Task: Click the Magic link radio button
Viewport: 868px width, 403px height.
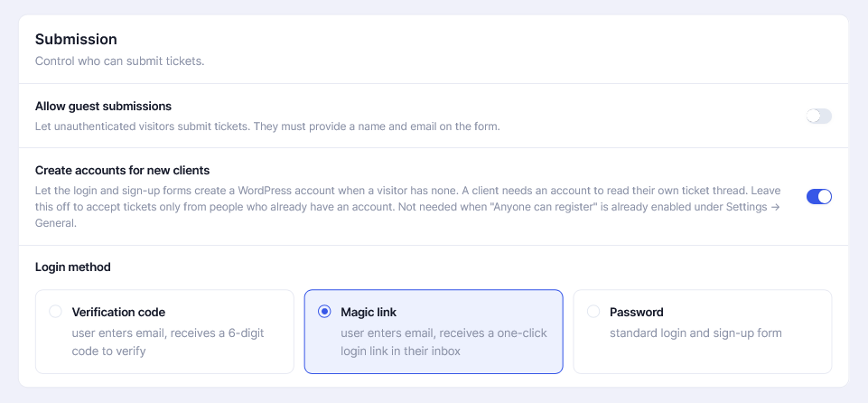Action: point(324,312)
